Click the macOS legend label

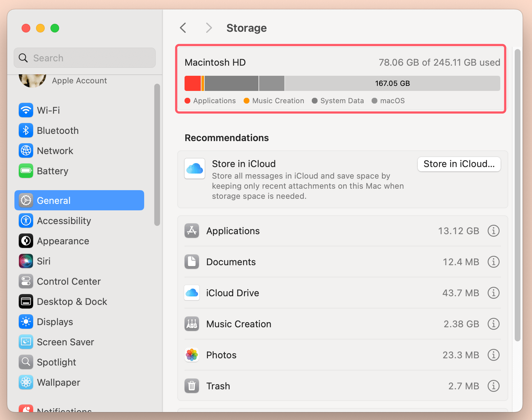[393, 101]
